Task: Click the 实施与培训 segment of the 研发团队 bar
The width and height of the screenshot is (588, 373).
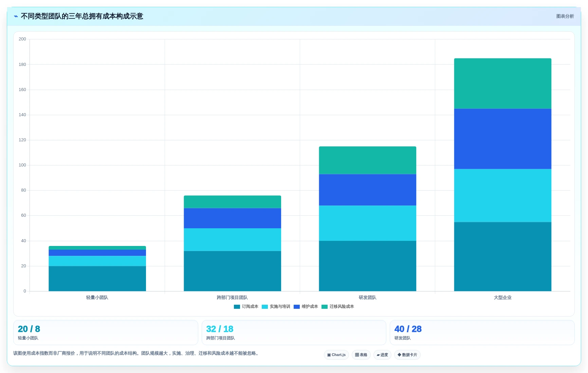Action: tap(368, 223)
